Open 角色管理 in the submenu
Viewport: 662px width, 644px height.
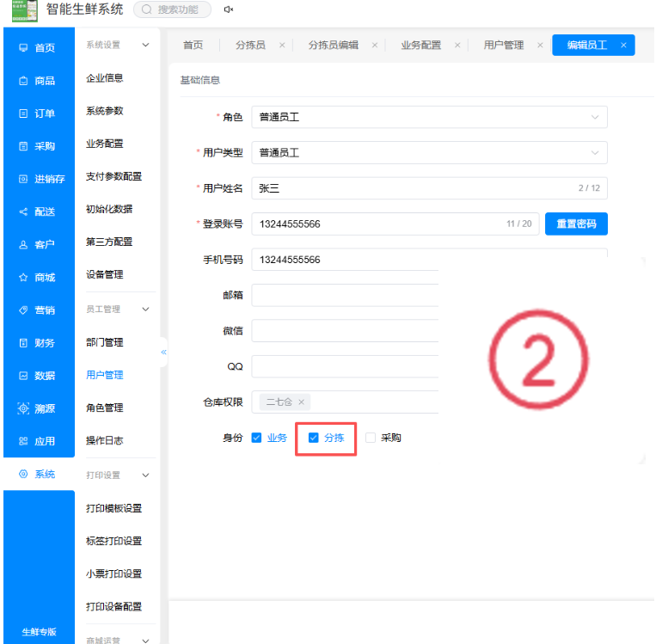tap(105, 408)
